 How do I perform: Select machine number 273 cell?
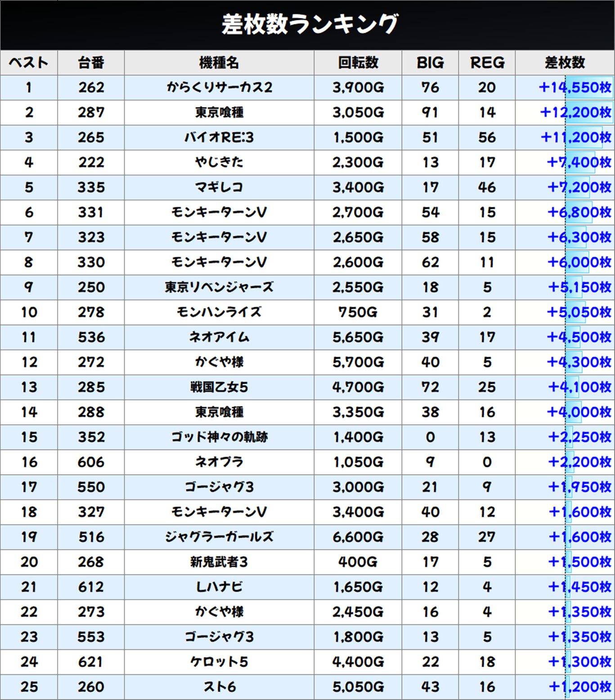tap(91, 612)
